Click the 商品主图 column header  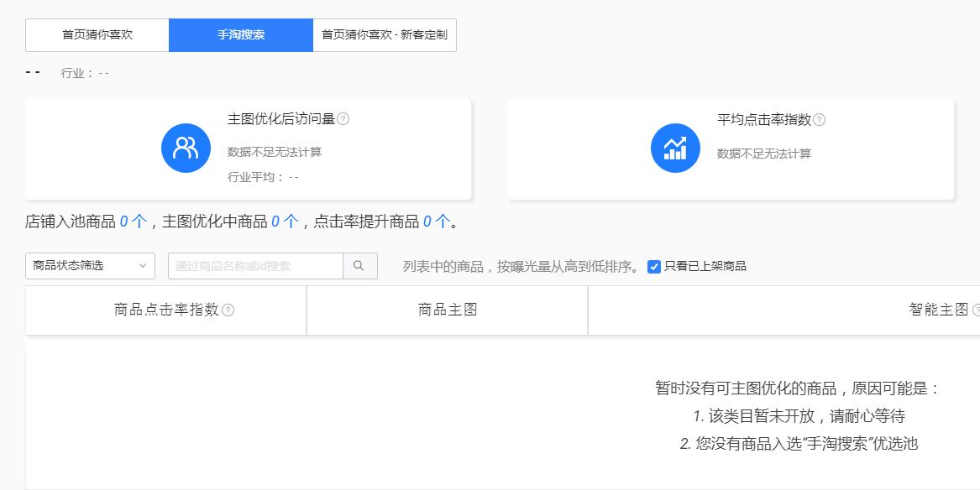click(447, 310)
